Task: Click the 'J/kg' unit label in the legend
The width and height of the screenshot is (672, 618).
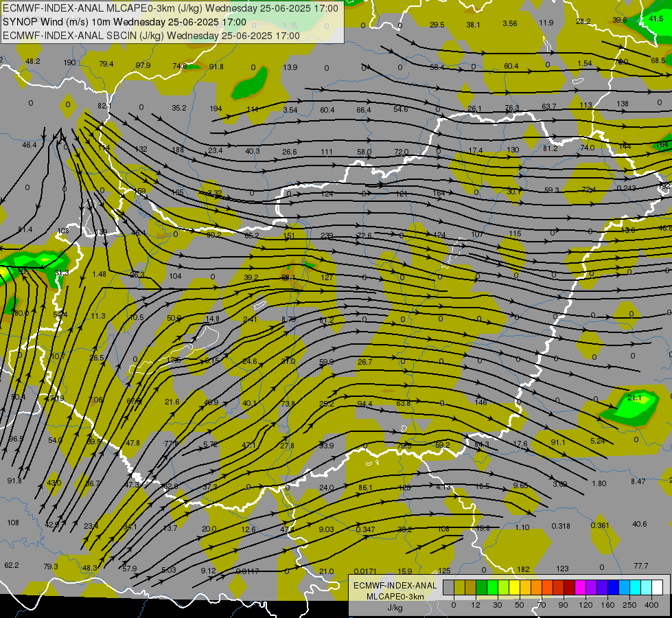Action: pyautogui.click(x=395, y=608)
